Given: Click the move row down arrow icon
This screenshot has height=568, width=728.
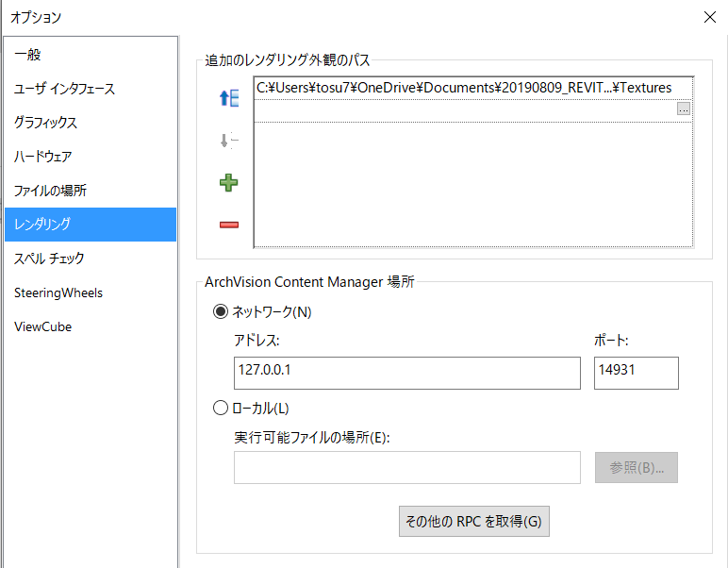Looking at the screenshot, I should click(229, 141).
